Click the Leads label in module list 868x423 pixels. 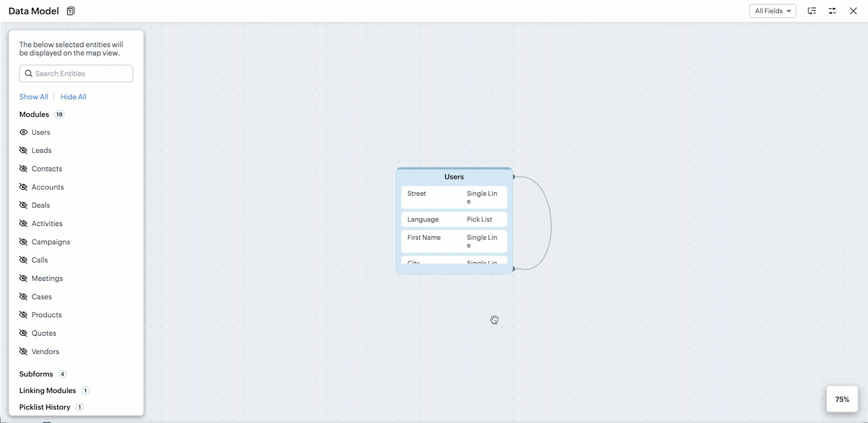coord(41,150)
